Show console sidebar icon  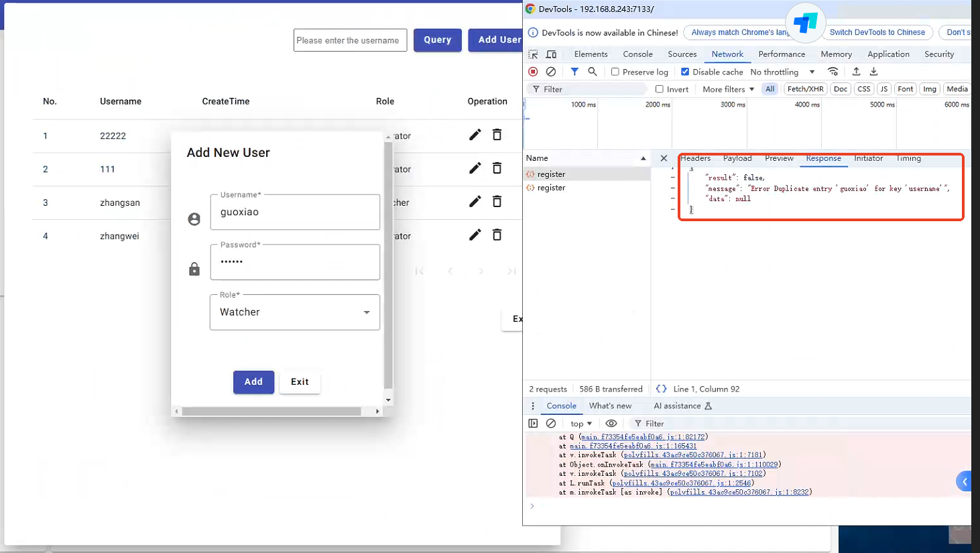533,424
